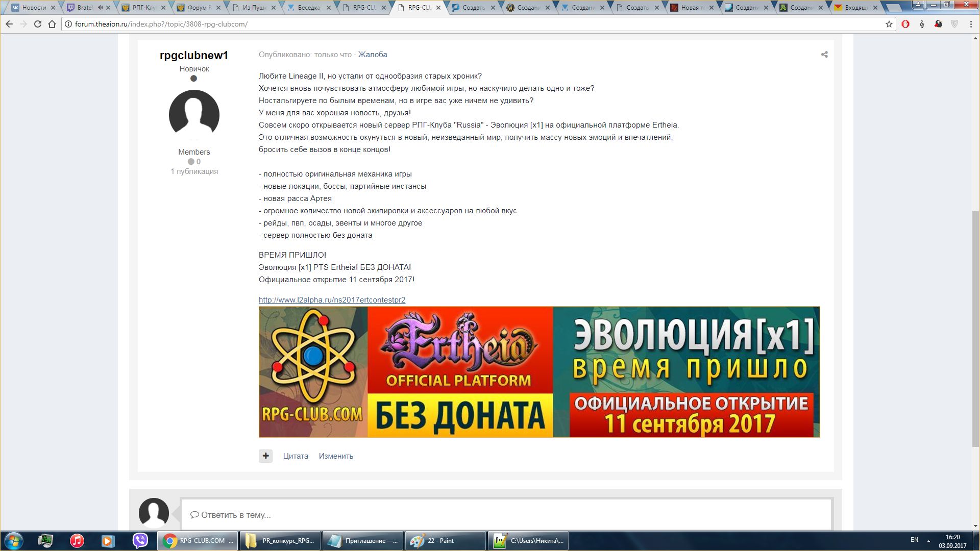Open the red Opera-style extension icon
The width and height of the screenshot is (980, 551).
click(x=905, y=24)
